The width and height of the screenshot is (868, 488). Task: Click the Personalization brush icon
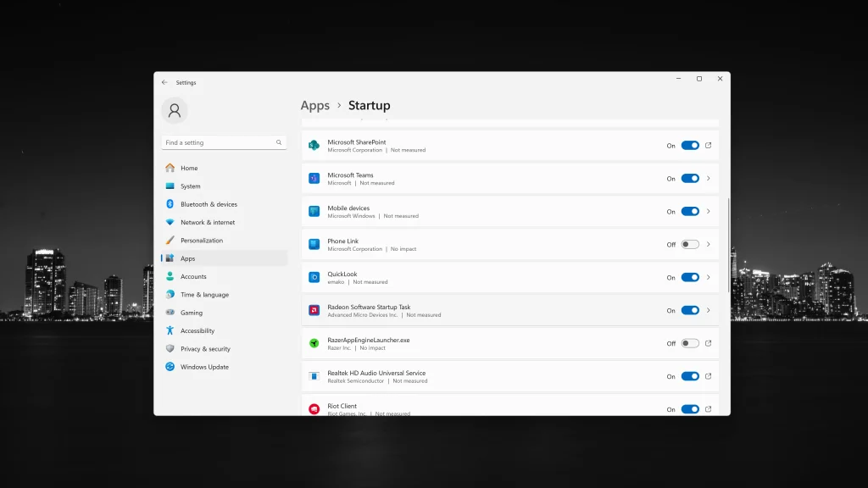170,240
